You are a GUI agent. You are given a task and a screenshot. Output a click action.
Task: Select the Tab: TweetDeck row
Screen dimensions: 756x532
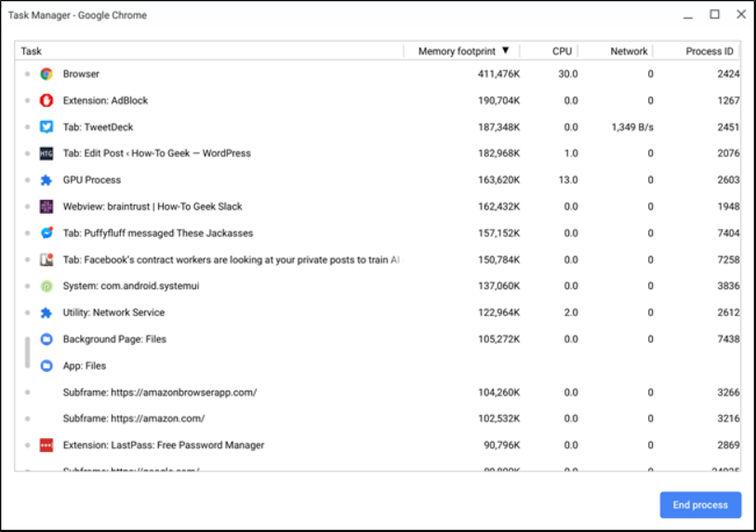click(378, 126)
